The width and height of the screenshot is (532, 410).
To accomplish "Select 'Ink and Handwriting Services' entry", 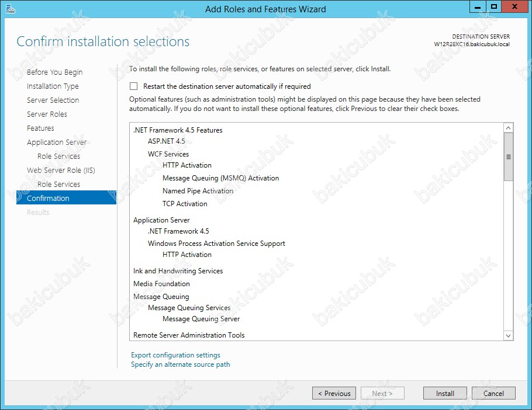I will point(178,271).
